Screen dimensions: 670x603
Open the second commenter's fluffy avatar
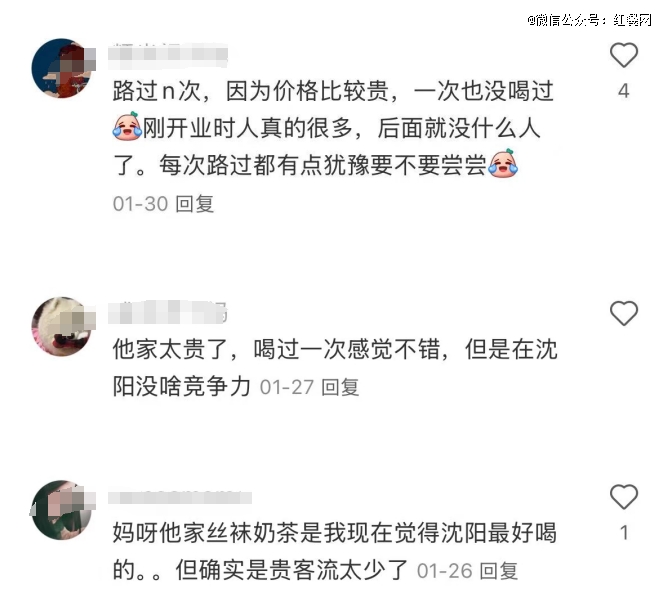tap(62, 327)
